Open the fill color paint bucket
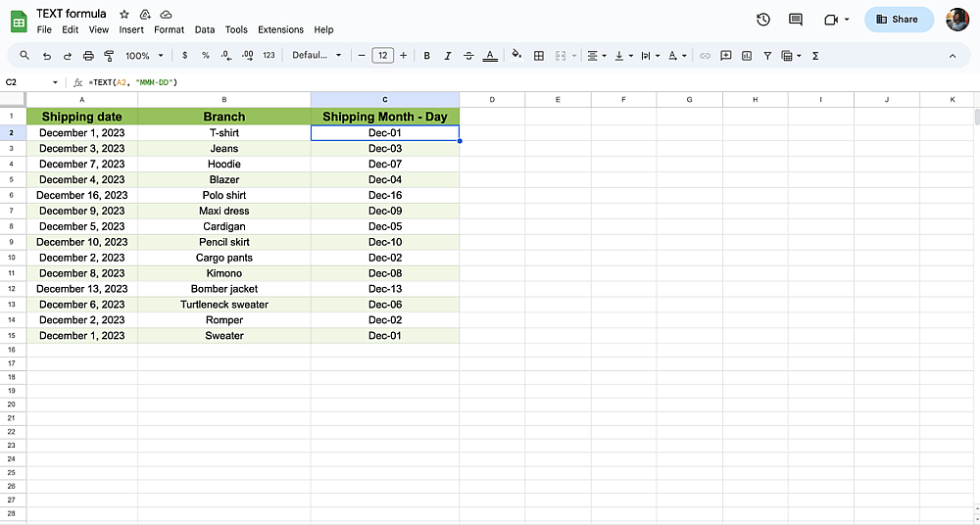This screenshot has width=980, height=525. click(516, 56)
